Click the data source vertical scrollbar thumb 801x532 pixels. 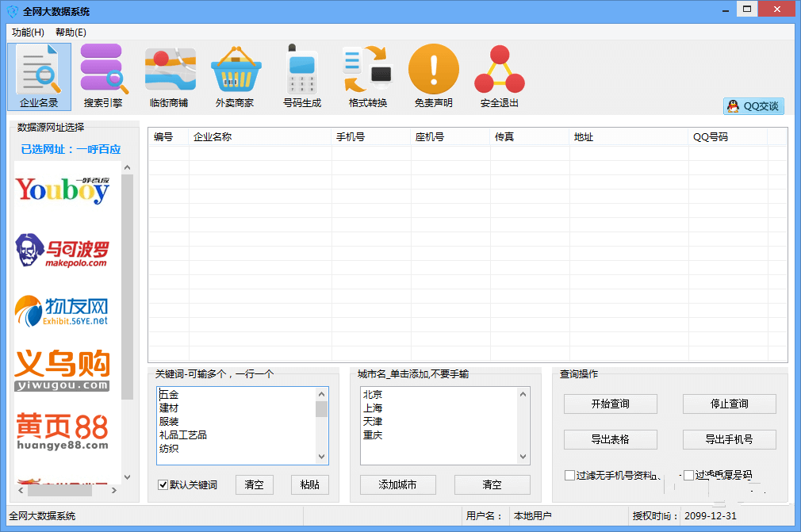pos(127,287)
